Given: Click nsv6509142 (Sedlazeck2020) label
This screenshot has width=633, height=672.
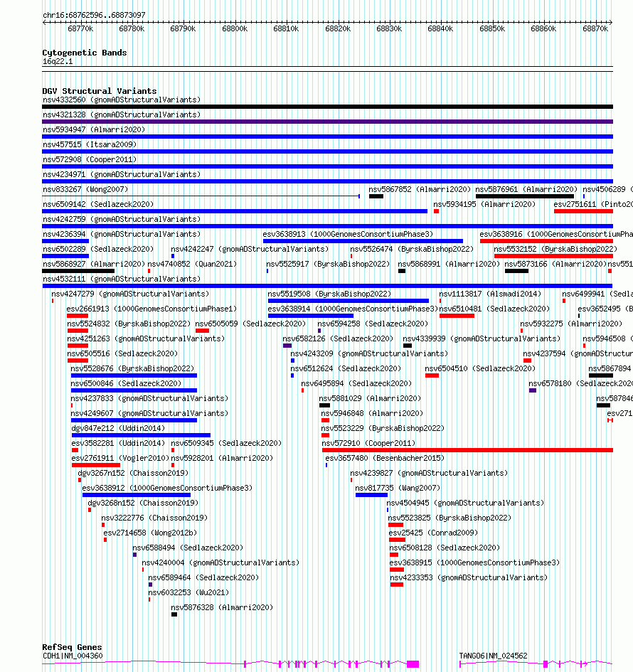Looking at the screenshot, I should [98, 204].
